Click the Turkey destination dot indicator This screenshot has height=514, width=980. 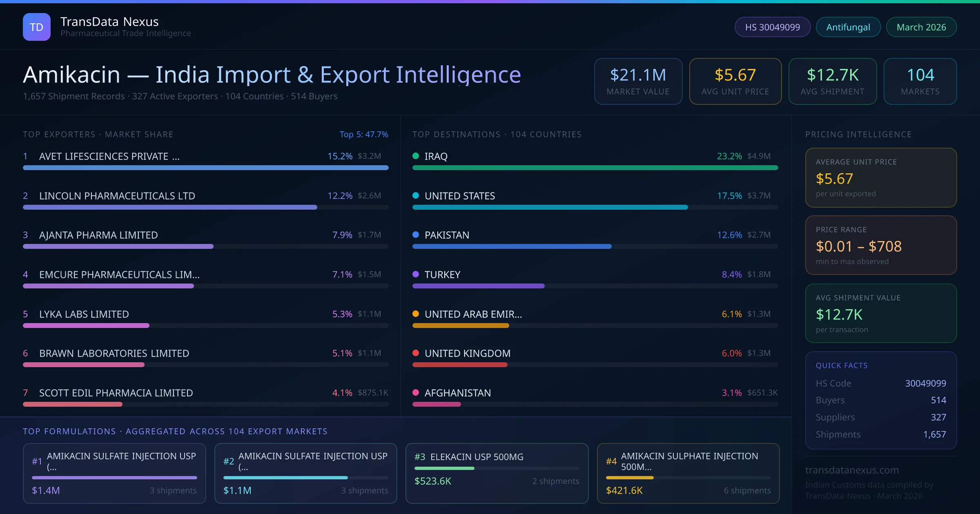tap(416, 274)
